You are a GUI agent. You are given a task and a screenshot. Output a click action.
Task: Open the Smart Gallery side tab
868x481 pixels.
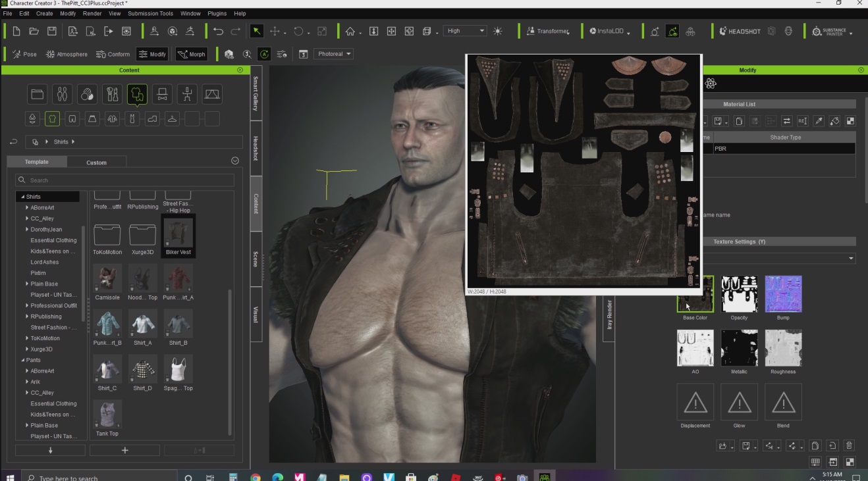[256, 93]
